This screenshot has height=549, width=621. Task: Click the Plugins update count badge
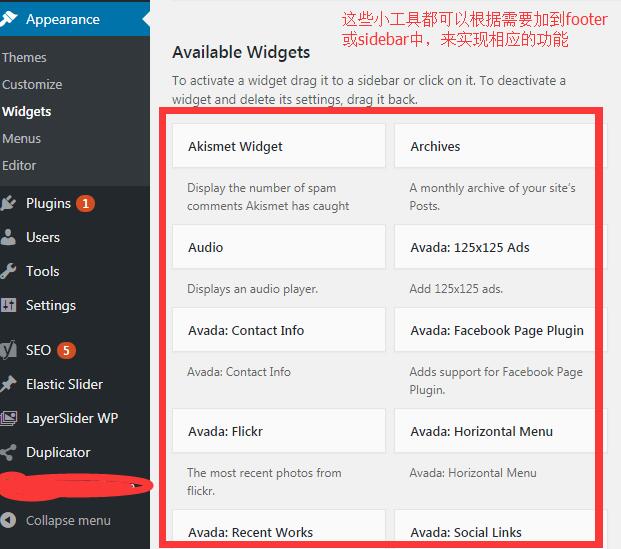click(85, 204)
